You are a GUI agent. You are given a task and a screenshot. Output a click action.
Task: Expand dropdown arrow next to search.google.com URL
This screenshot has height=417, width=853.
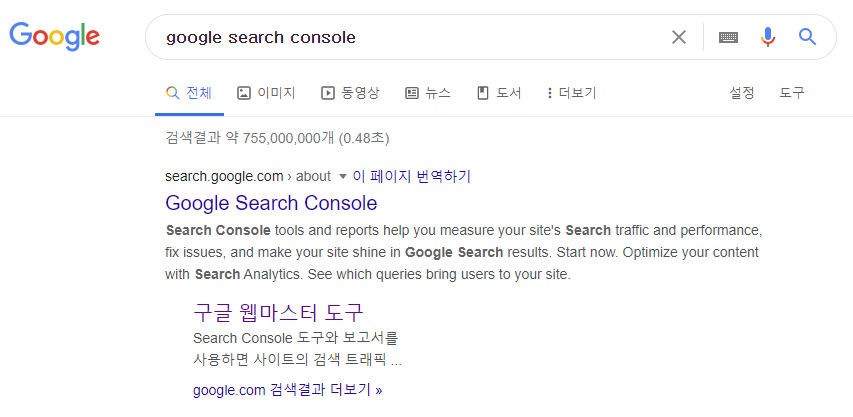coord(342,177)
